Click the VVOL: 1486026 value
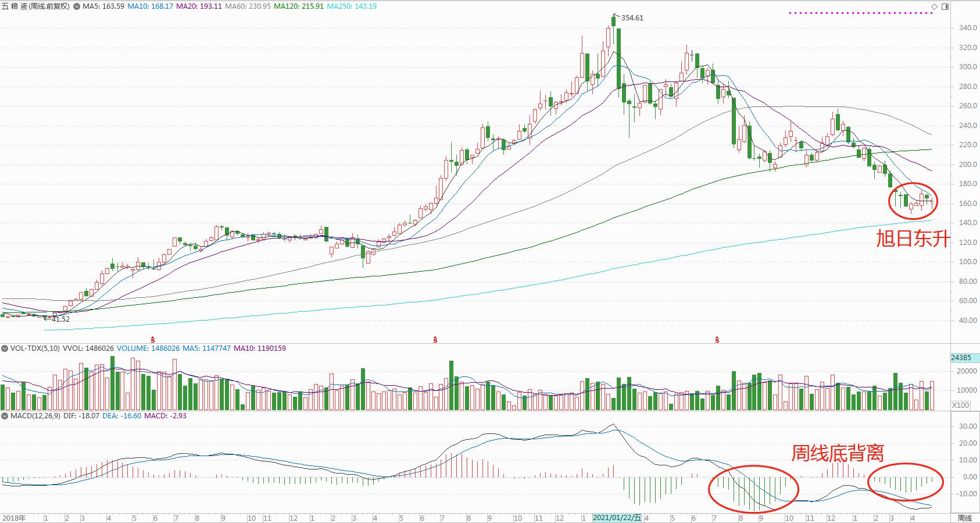The height and width of the screenshot is (523, 980). point(88,348)
